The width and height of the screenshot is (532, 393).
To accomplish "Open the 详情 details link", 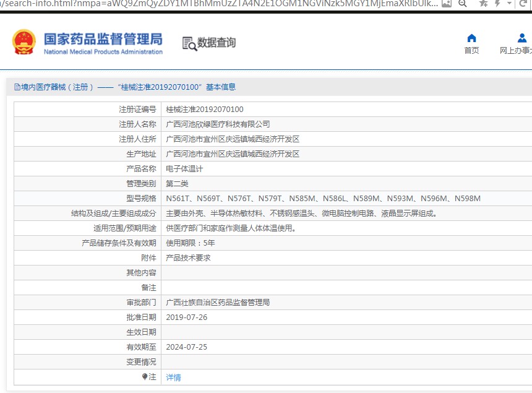I will 173,377.
